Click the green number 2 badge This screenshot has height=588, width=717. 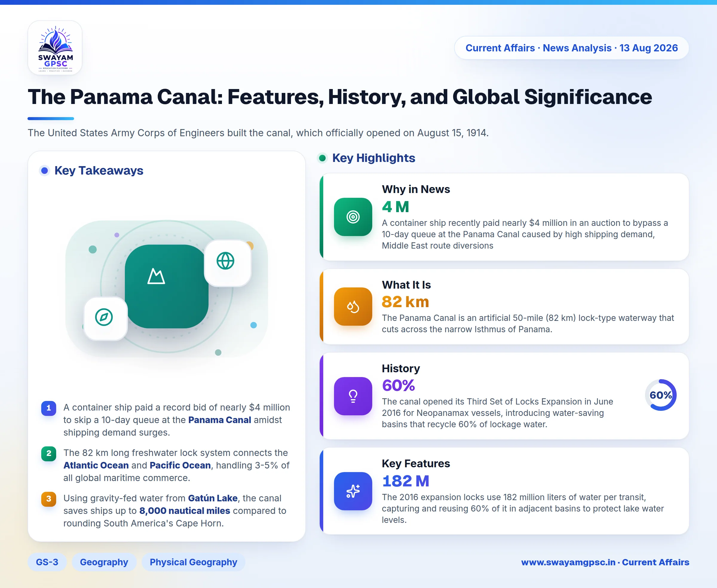[x=49, y=453]
